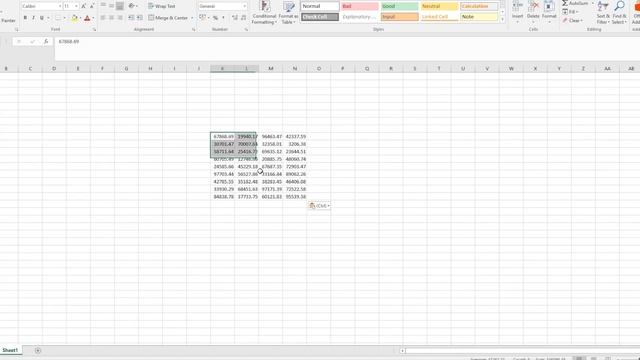
Task: Click the Increase Font Size icon
Action: 84,6
